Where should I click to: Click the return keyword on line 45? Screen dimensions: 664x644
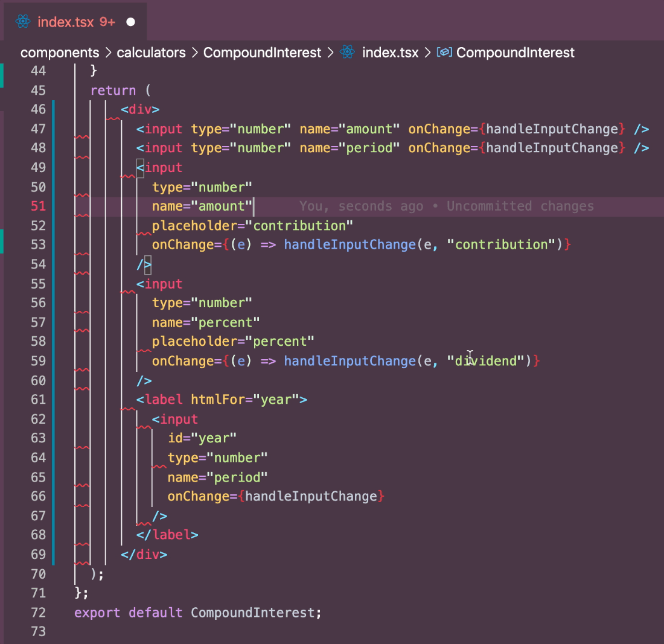[113, 90]
